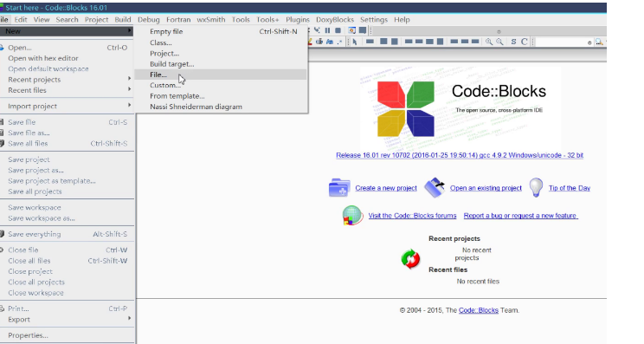Open the View menu
Screen dimensions: 644x344
coord(42,19)
